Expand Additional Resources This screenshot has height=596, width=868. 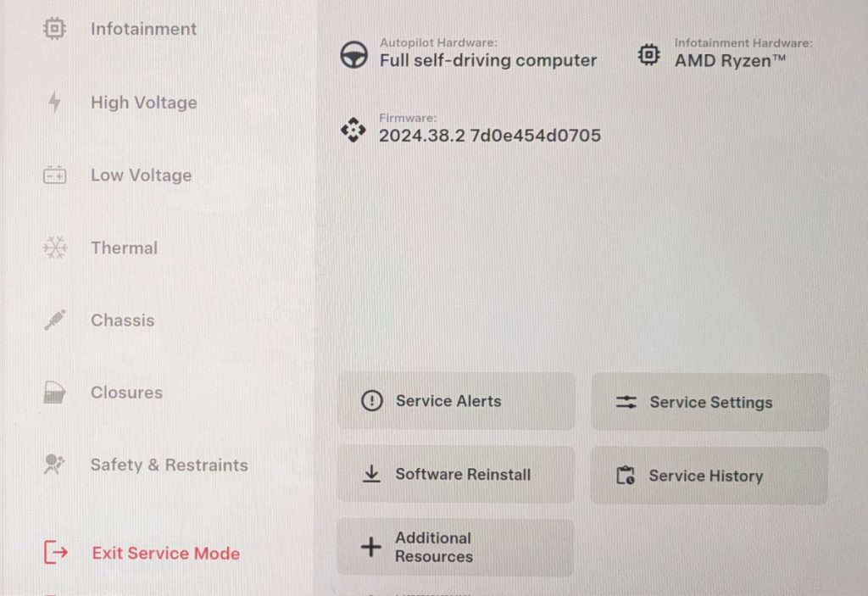tap(455, 548)
